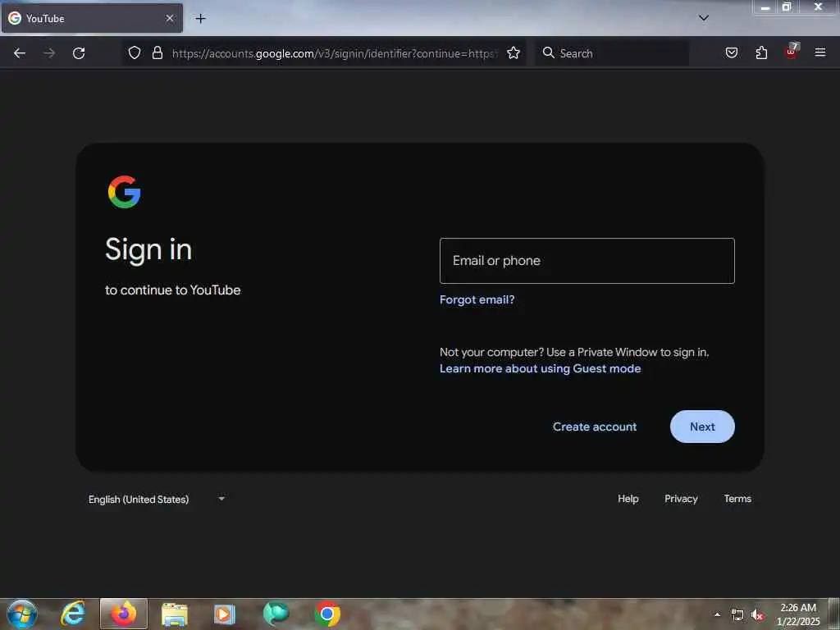Open a new tab with plus button
840x630 pixels.
point(200,18)
